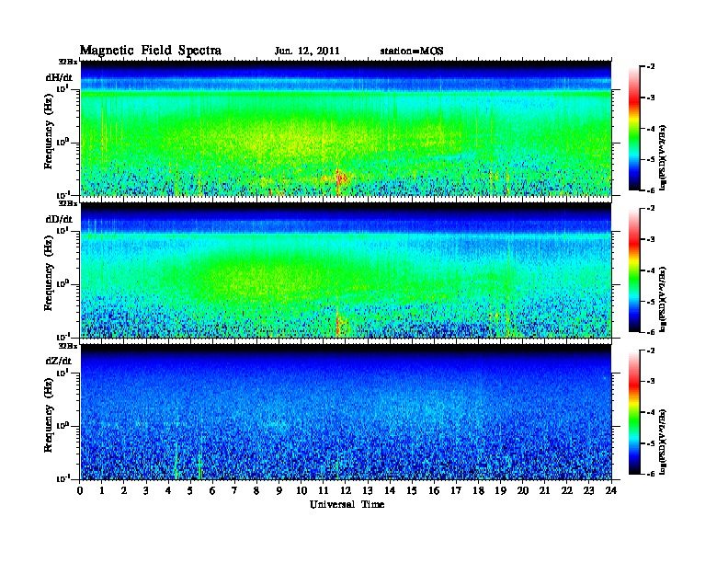Click the dH/dt panel label
Viewport: 728px width, 563px height.
click(59, 77)
